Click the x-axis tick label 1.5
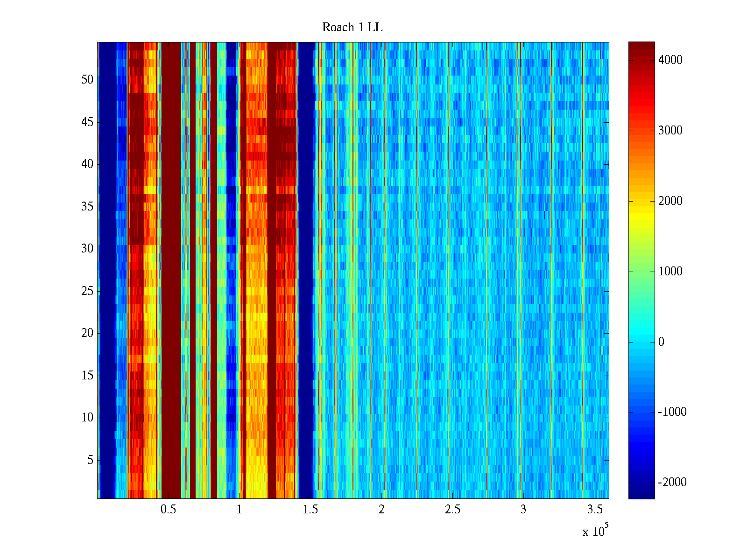 tap(310, 510)
